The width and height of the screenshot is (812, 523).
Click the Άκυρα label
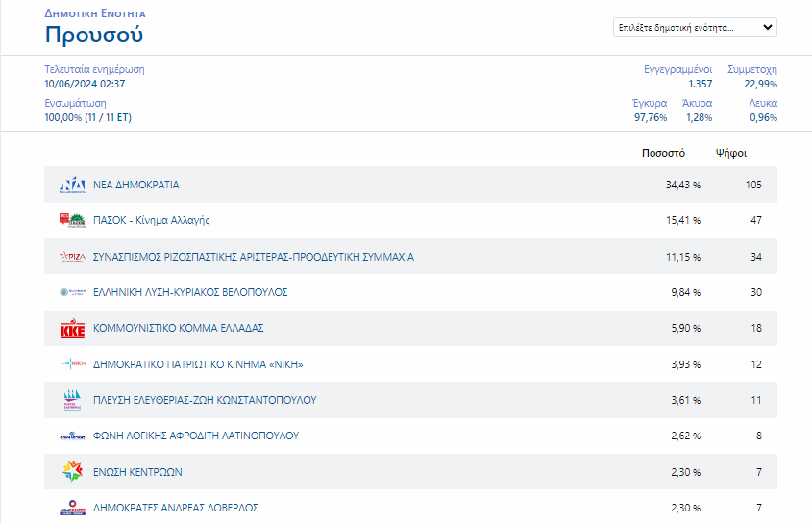pyautogui.click(x=697, y=103)
